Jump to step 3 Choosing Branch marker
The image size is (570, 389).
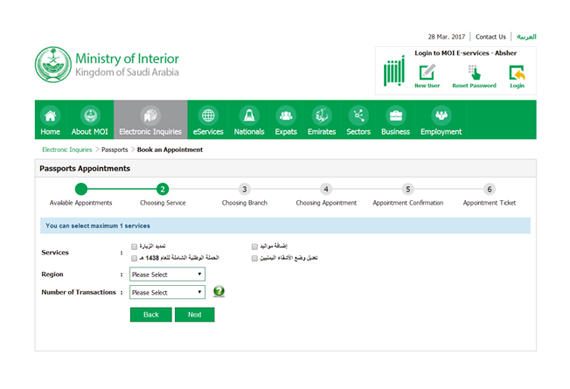(244, 189)
